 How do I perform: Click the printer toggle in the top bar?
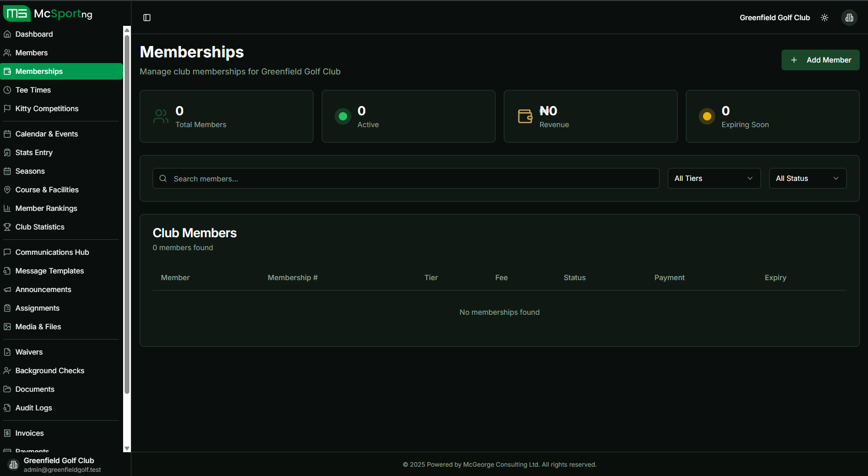point(849,17)
